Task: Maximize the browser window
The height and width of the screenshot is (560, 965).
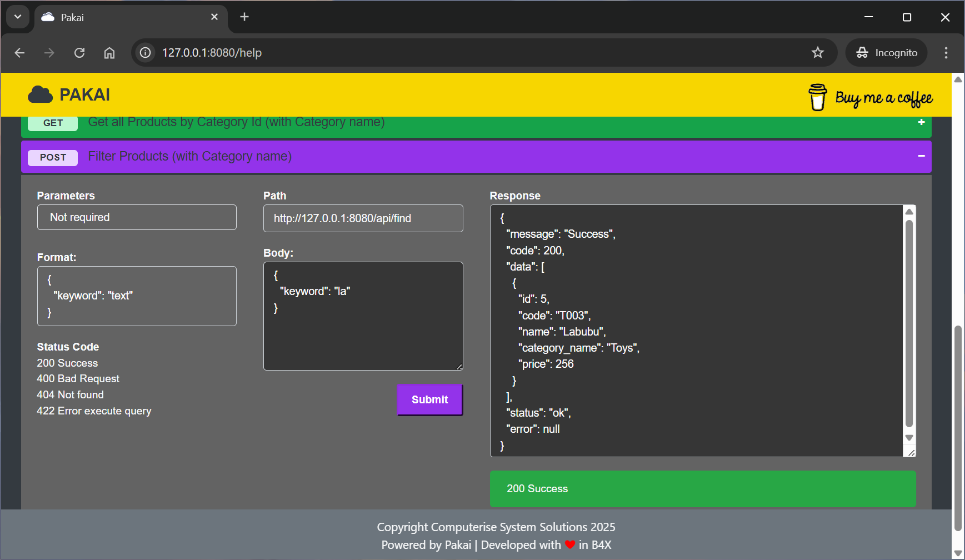Action: click(907, 17)
